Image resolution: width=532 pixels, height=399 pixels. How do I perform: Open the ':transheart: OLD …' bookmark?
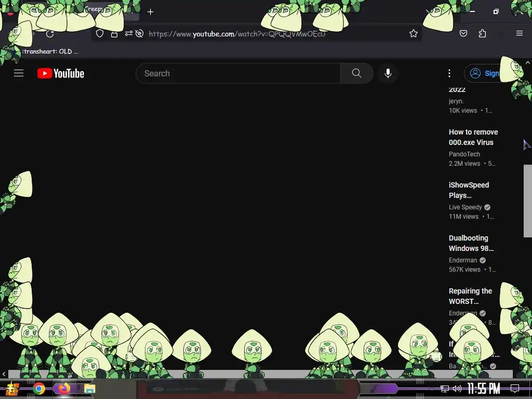pyautogui.click(x=50, y=51)
